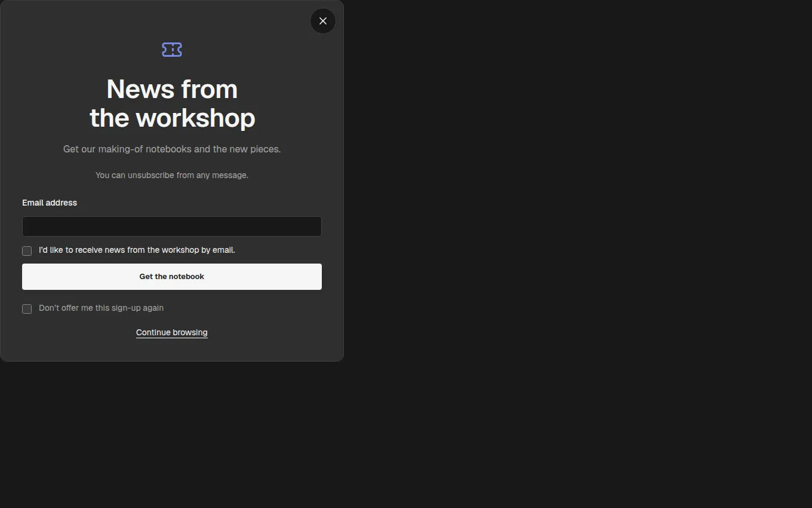Click the unsubscribe from any message note
Screen dimensions: 812x508
point(172,175)
